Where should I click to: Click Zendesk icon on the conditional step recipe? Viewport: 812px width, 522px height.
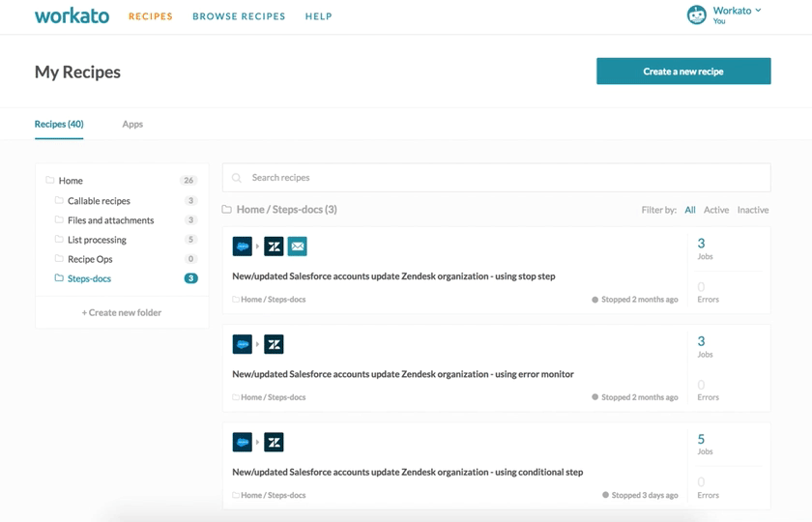(x=274, y=442)
